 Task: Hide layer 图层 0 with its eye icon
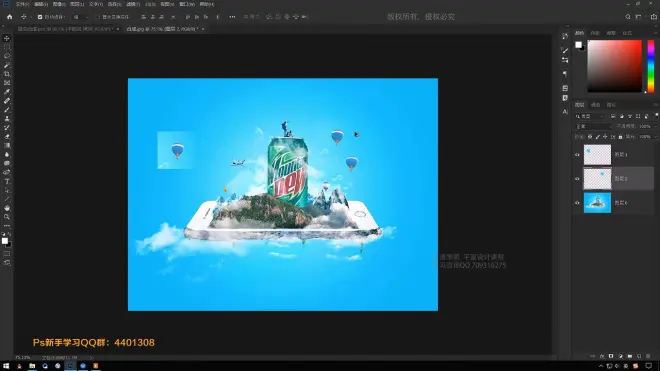click(577, 203)
